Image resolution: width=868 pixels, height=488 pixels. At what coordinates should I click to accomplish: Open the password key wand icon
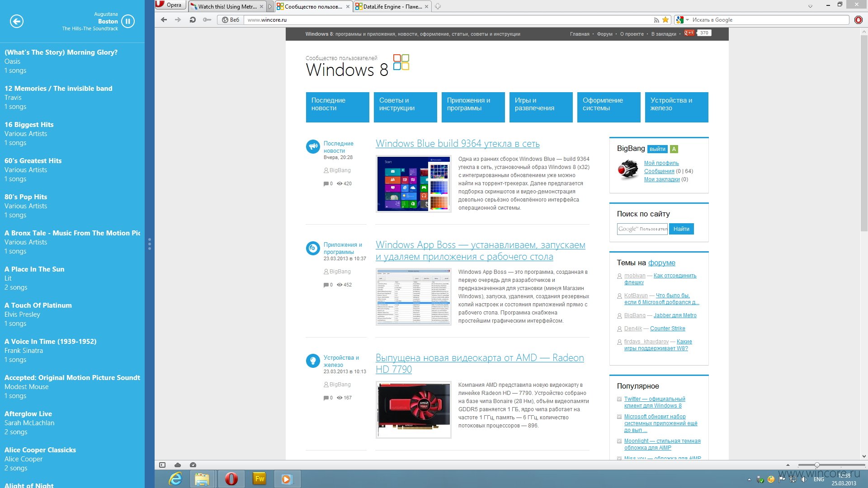pos(207,20)
